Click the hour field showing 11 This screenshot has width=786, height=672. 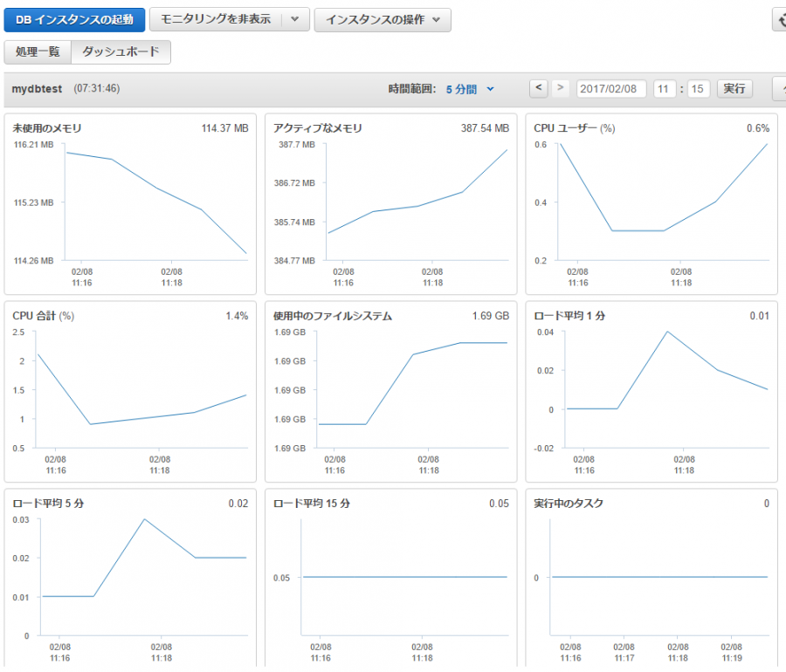(x=665, y=89)
